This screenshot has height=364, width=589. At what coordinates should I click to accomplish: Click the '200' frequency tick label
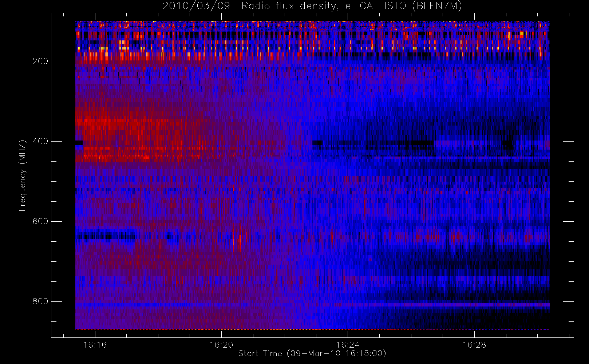(x=40, y=61)
